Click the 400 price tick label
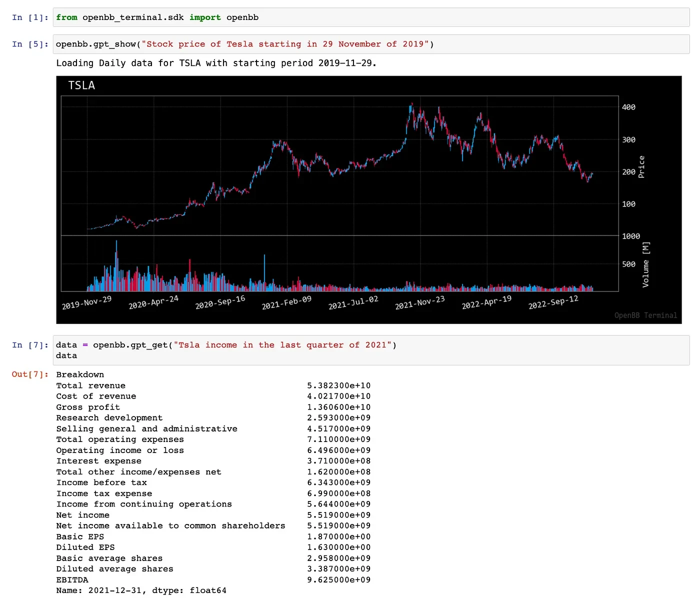 [628, 107]
